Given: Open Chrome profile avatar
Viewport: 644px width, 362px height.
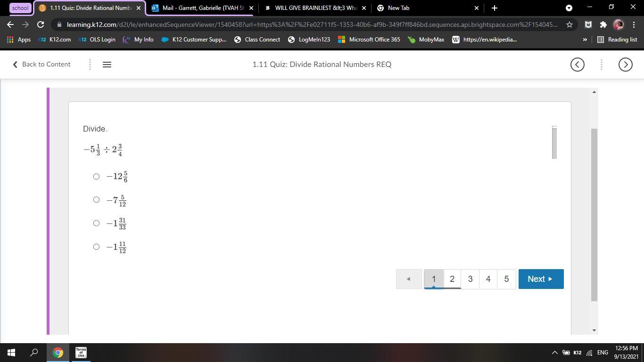Looking at the screenshot, I should (619, 25).
